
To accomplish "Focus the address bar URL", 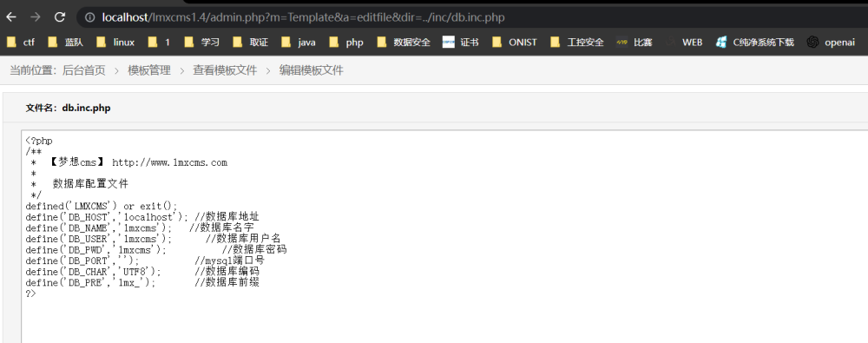I will click(303, 17).
